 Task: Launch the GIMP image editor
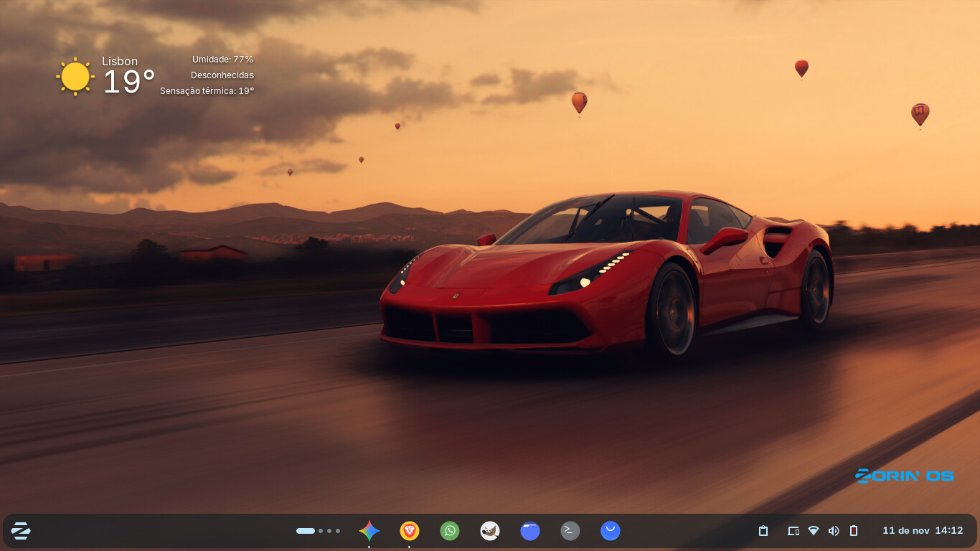[490, 531]
